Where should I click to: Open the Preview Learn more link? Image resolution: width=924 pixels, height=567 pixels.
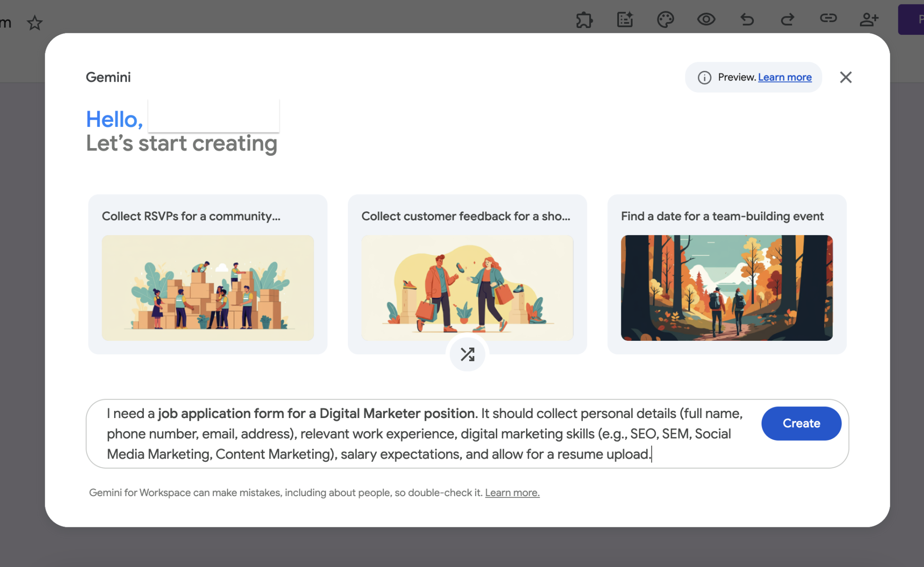785,77
